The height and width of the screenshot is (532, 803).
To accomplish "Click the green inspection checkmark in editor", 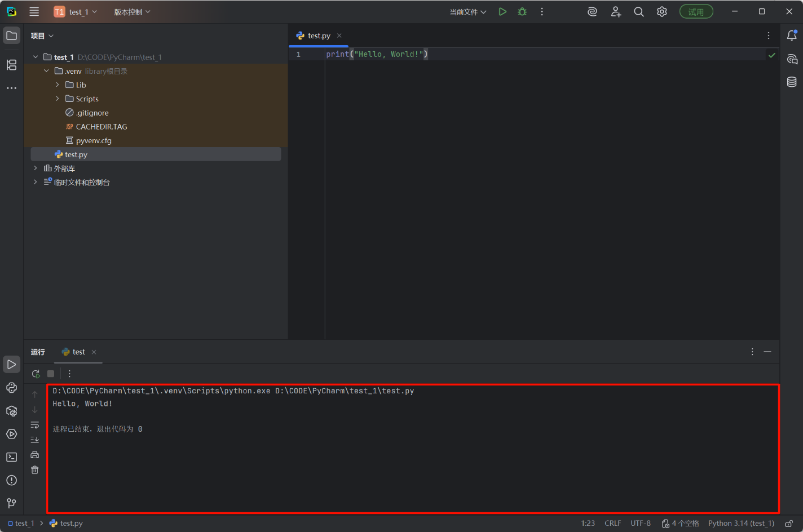I will pos(772,55).
